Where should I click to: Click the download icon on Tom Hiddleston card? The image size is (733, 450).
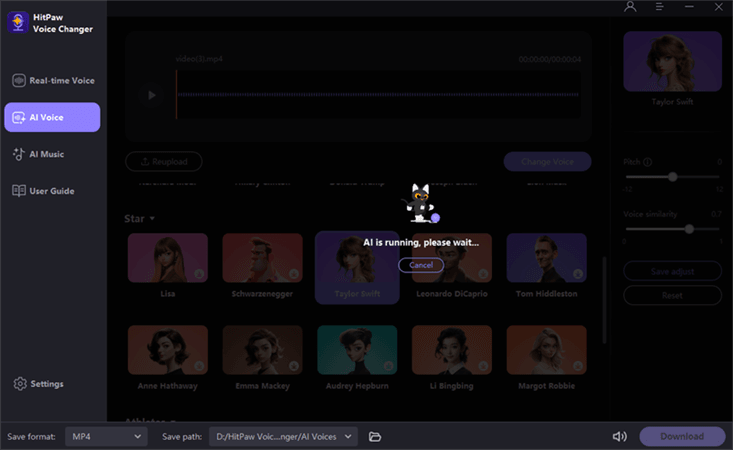tap(578, 274)
